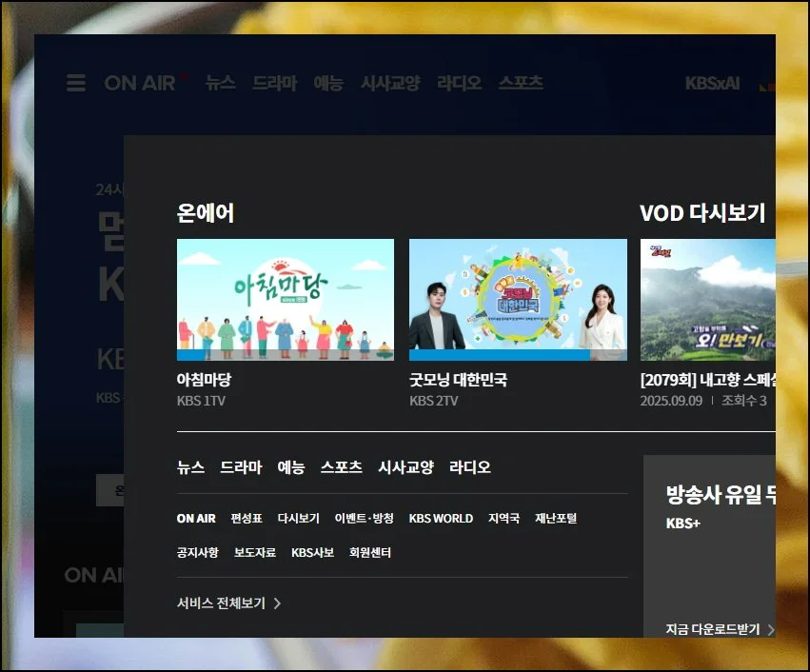Click the KBSxAI link in header
The height and width of the screenshot is (672, 810).
pos(712,84)
